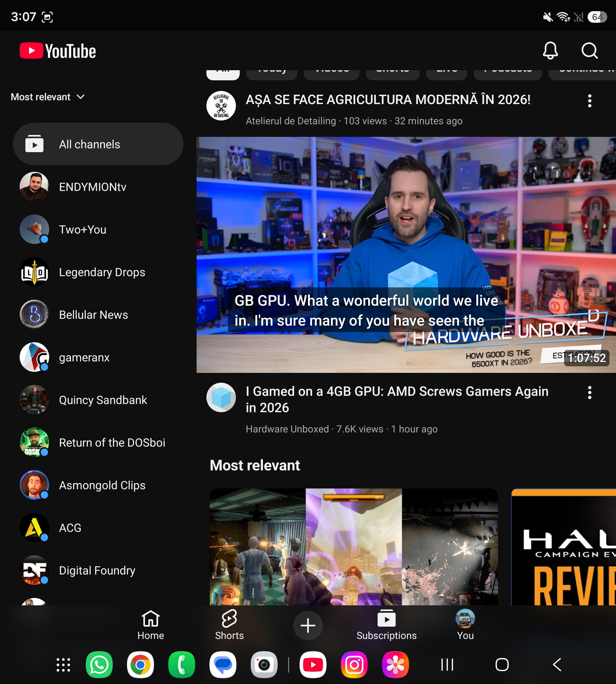Switch to the Shorts tab

click(229, 625)
